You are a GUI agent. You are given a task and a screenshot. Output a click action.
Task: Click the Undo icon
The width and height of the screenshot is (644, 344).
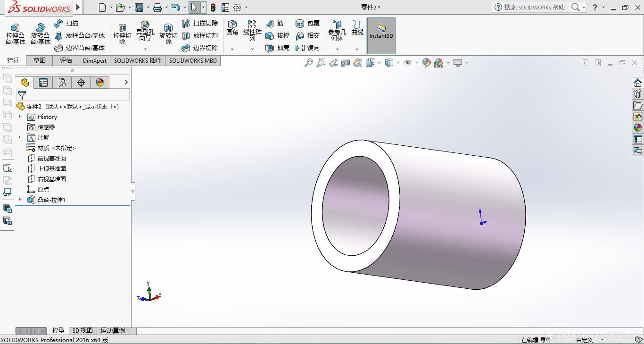click(175, 7)
